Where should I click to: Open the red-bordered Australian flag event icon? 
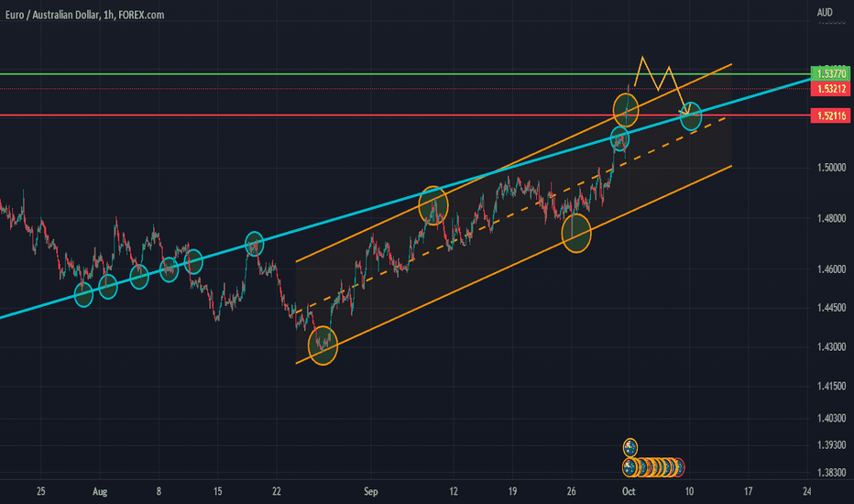(677, 467)
